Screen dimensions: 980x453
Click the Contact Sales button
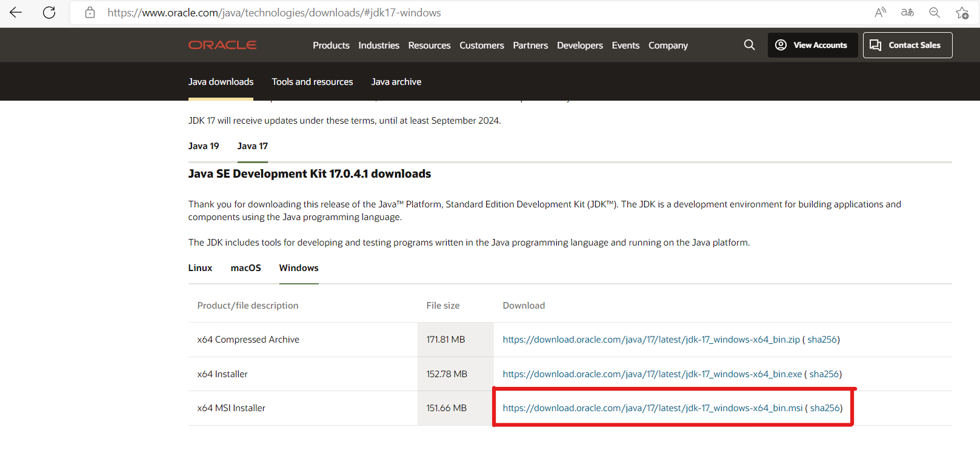coord(907,45)
